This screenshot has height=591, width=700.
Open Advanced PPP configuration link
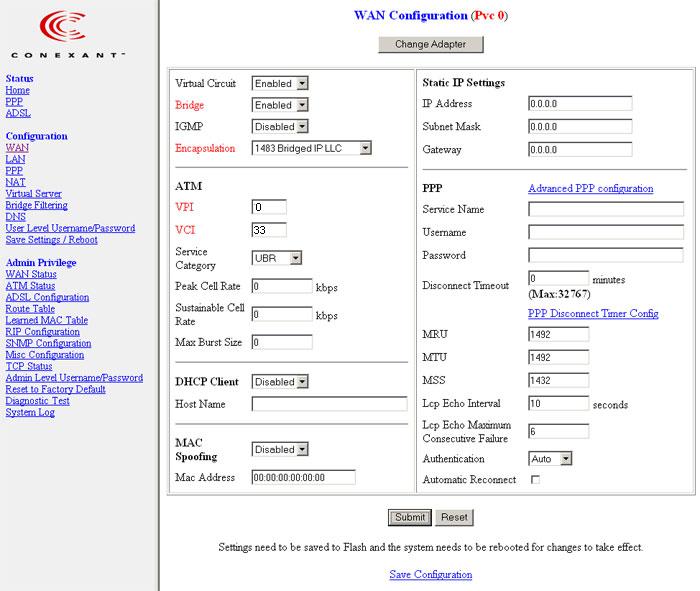[591, 188]
